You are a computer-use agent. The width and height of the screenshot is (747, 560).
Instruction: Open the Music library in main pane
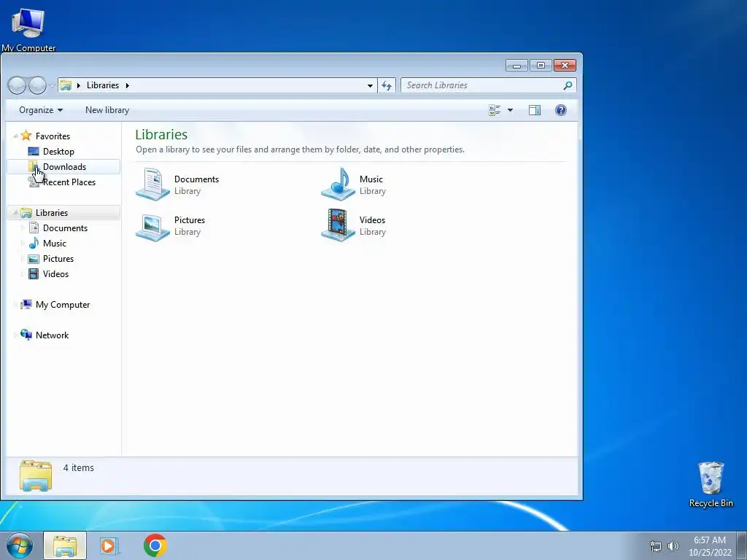(x=354, y=184)
